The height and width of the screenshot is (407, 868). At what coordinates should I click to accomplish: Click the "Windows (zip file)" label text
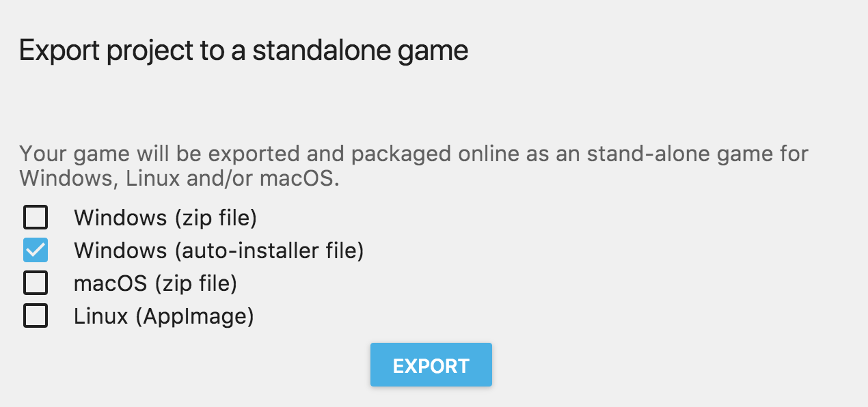click(x=165, y=218)
